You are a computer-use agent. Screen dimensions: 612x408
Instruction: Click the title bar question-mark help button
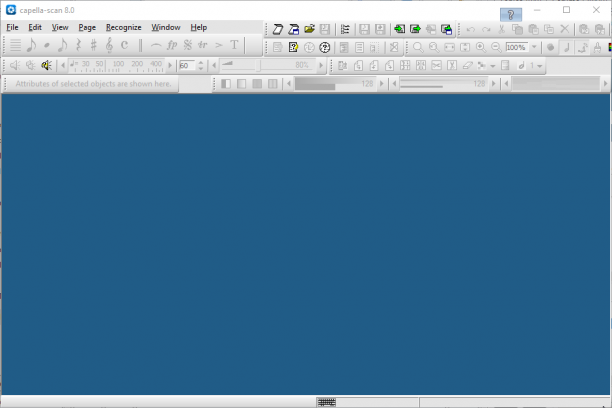coord(511,15)
